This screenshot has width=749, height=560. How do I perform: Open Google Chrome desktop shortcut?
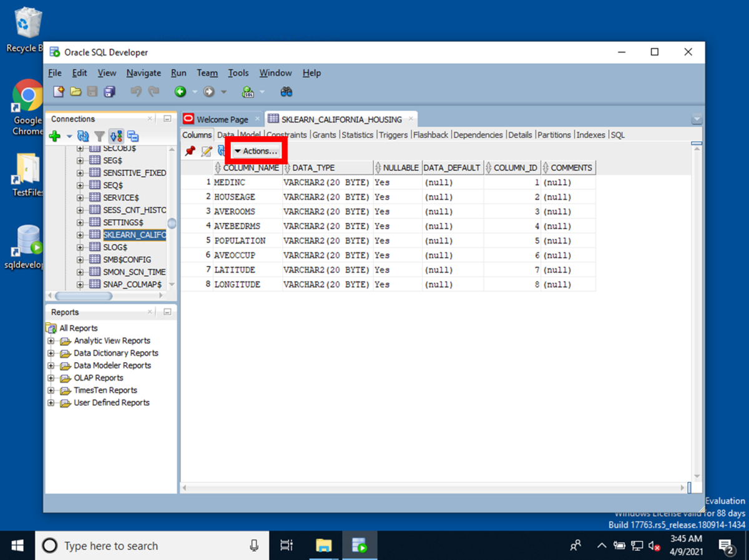(27, 107)
